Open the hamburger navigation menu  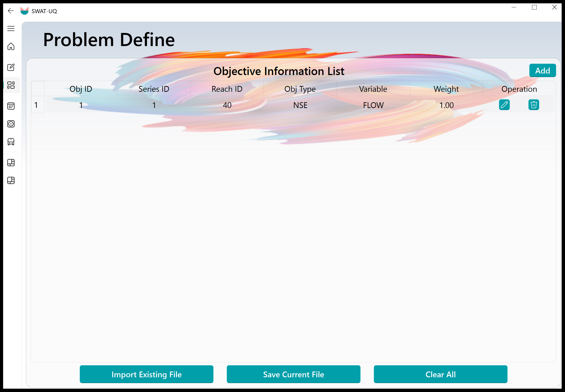(11, 29)
